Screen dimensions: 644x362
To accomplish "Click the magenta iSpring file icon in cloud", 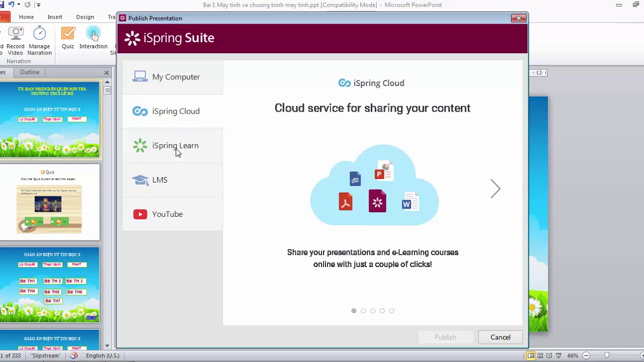I will click(377, 201).
